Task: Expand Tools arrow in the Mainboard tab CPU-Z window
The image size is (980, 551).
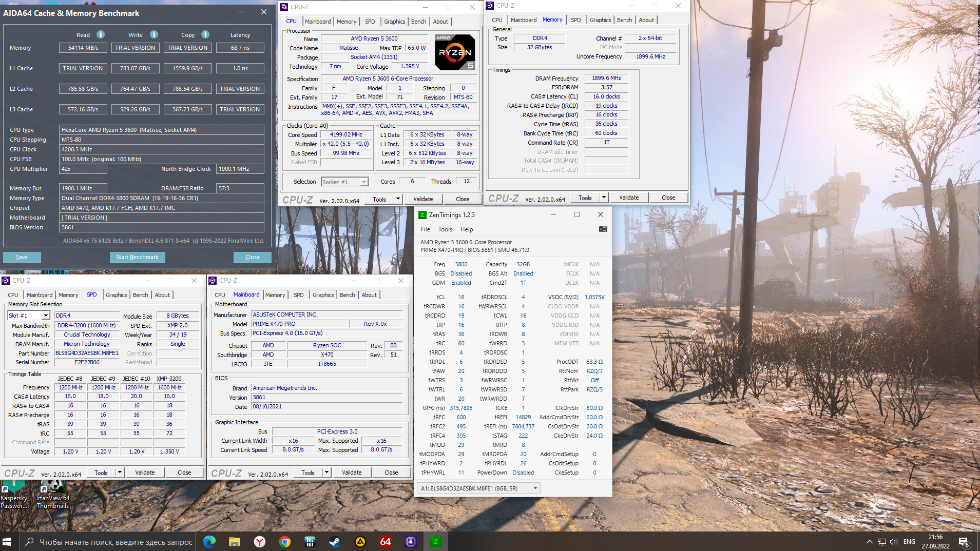Action: pyautogui.click(x=326, y=473)
